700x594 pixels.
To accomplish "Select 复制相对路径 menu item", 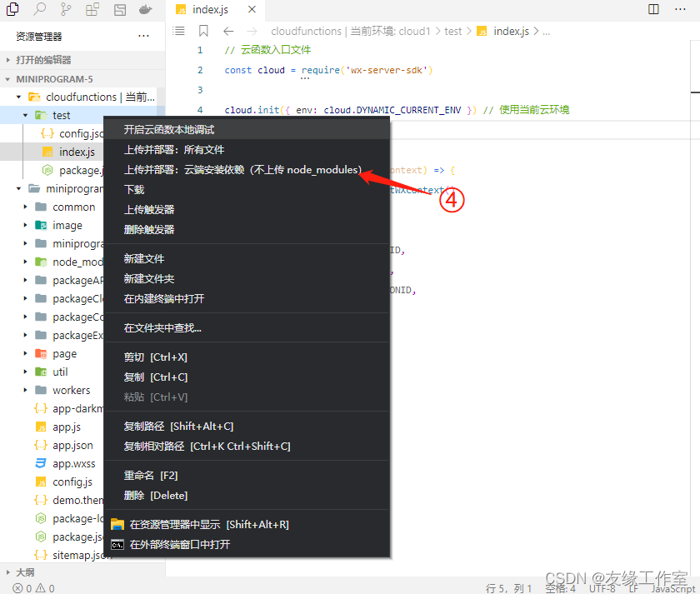I will tap(247, 447).
